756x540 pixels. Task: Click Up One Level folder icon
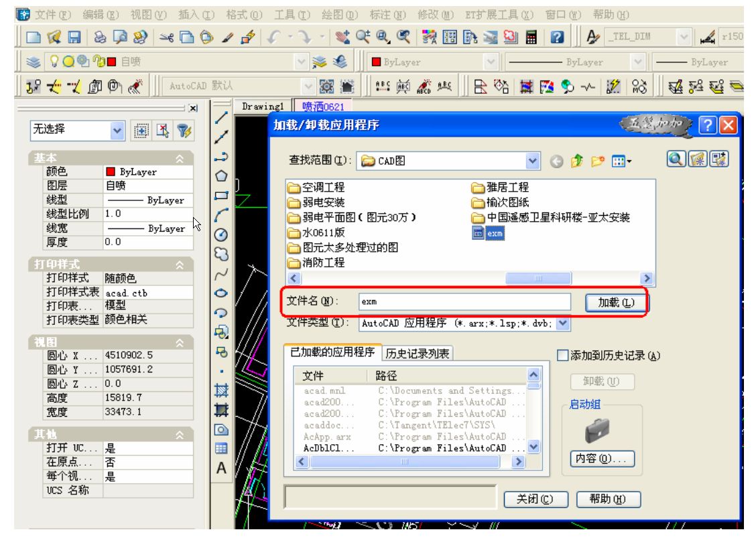576,161
